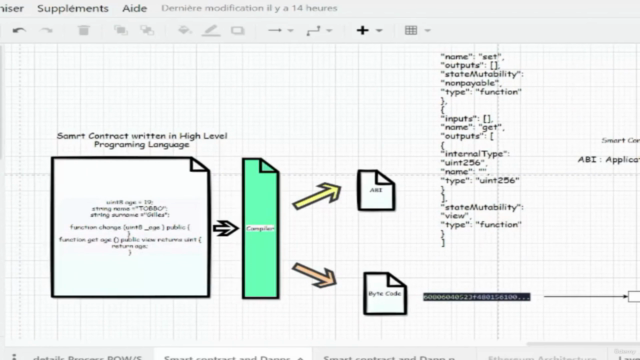Expand the connection style dropdown arrow
Image resolution: width=640 pixels, height=360 pixels.
point(291,31)
